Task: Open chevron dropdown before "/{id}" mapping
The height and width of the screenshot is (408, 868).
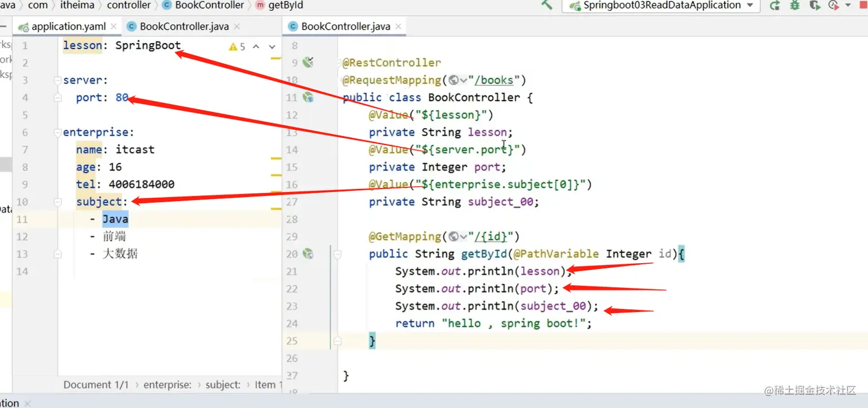Action: (463, 237)
